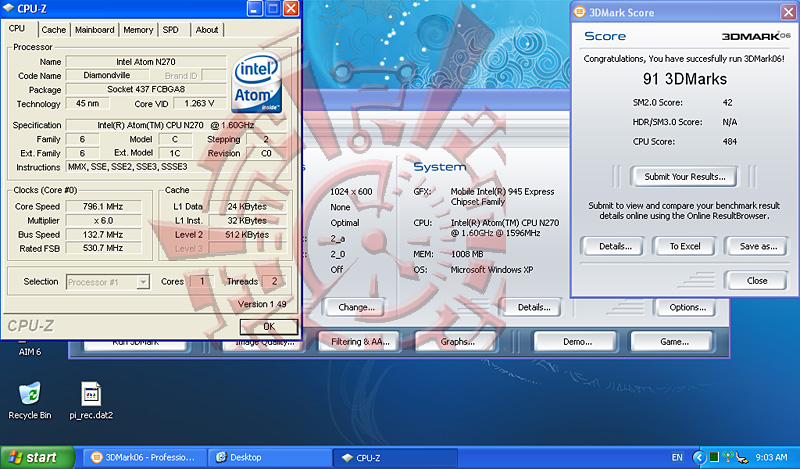The width and height of the screenshot is (800, 469).
Task: Click Graphs button
Action: coord(457,341)
